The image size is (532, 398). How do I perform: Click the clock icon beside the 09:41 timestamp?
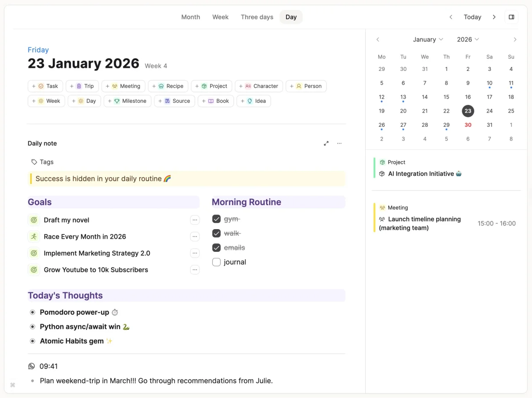(x=31, y=366)
